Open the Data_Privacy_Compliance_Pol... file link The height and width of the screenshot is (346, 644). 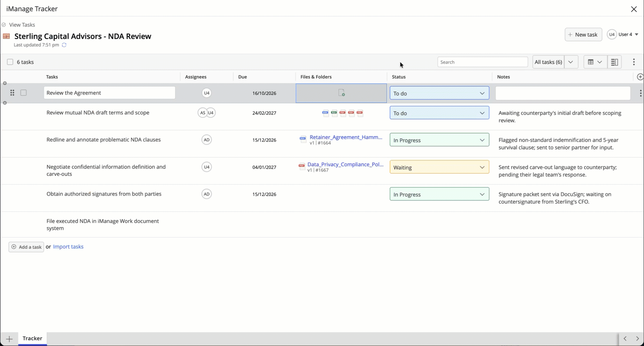(x=345, y=164)
